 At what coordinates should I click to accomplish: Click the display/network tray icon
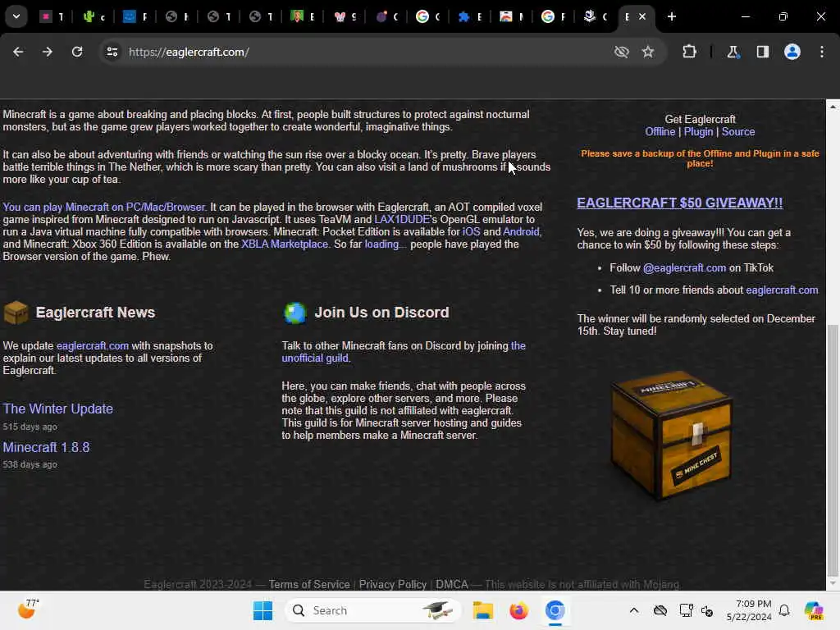686,610
